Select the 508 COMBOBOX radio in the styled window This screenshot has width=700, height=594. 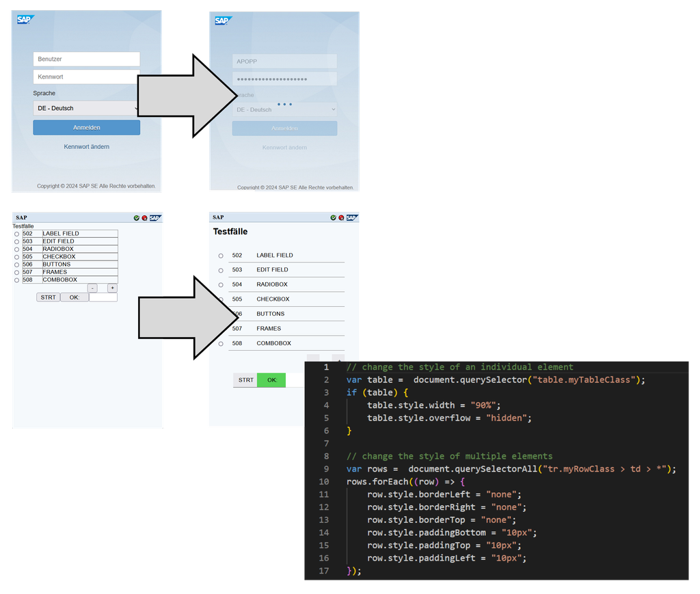click(220, 342)
